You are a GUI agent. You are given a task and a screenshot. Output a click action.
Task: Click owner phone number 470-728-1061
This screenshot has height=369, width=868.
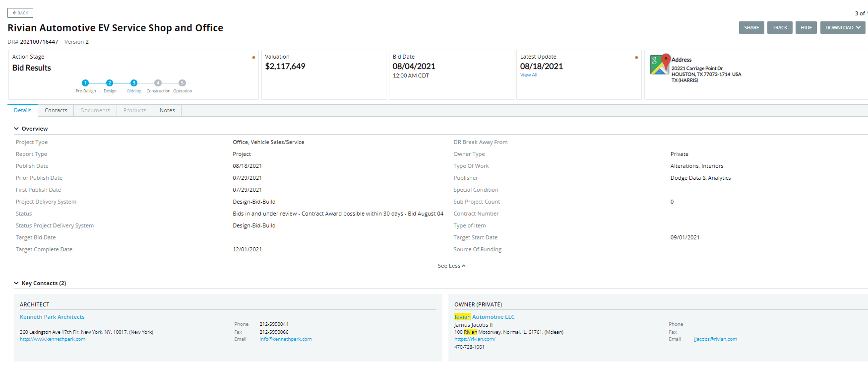pyautogui.click(x=469, y=347)
